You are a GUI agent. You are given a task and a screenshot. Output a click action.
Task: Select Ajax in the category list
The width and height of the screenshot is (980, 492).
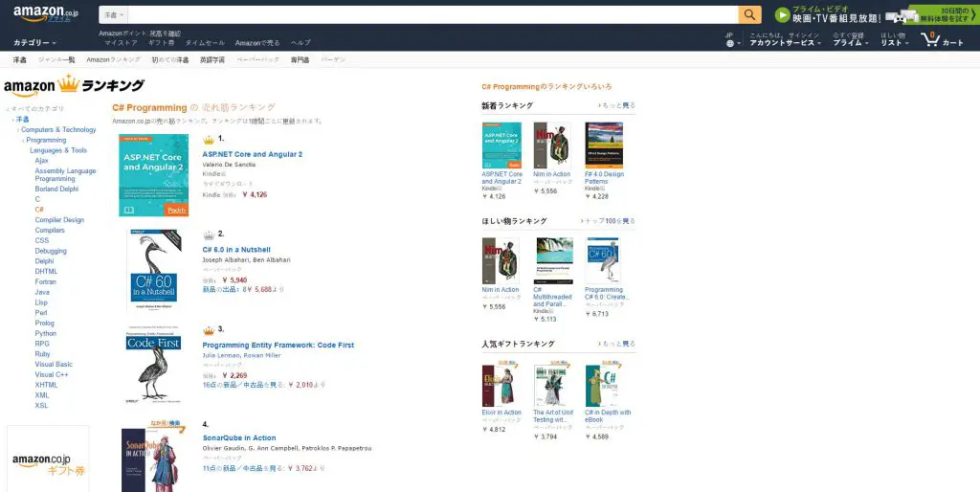41,161
